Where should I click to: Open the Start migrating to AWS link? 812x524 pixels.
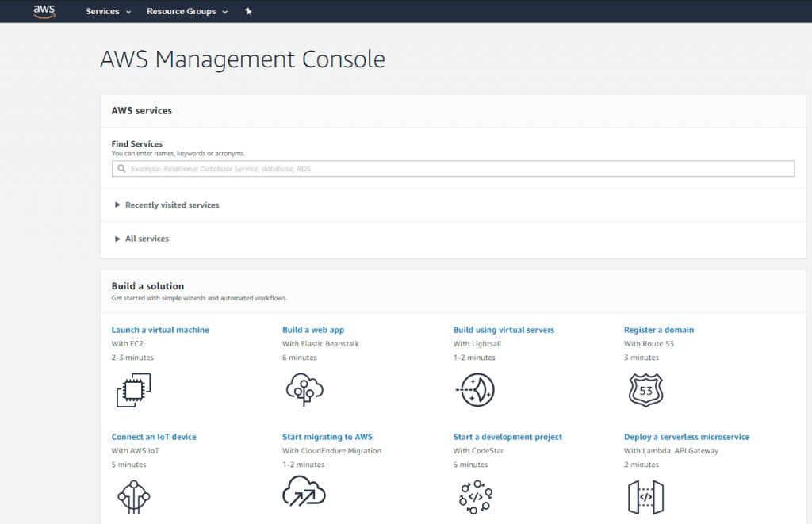[327, 437]
